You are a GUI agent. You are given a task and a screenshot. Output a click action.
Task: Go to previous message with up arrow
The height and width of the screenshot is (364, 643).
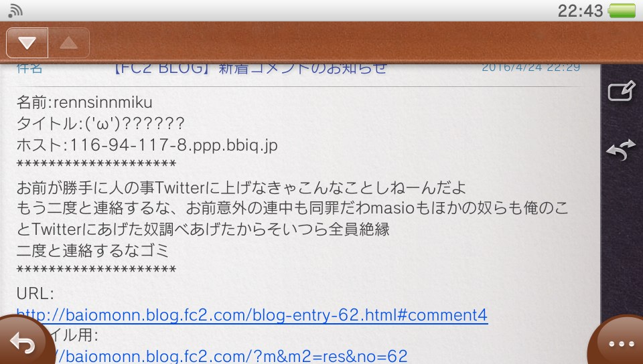pos(69,43)
